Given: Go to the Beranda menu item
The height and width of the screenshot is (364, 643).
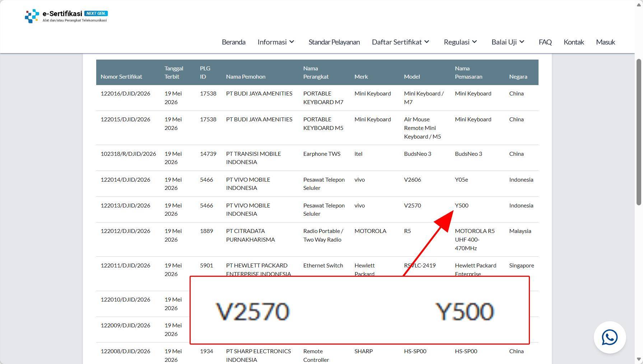Looking at the screenshot, I should (x=234, y=42).
